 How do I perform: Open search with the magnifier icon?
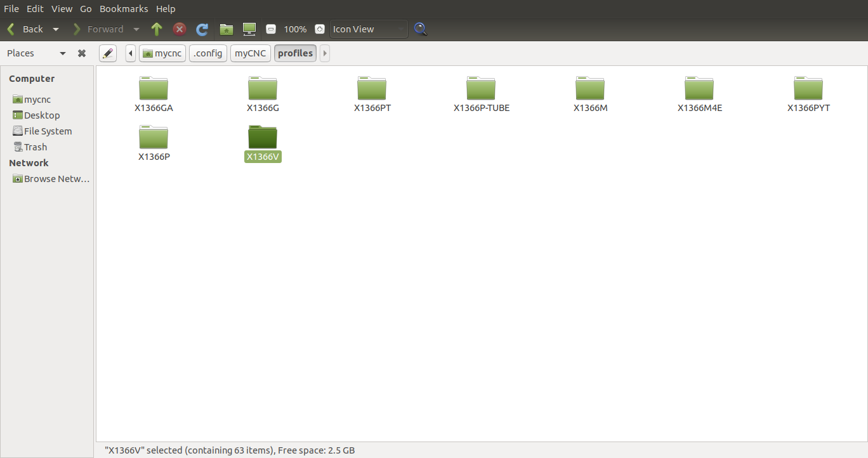[420, 29]
